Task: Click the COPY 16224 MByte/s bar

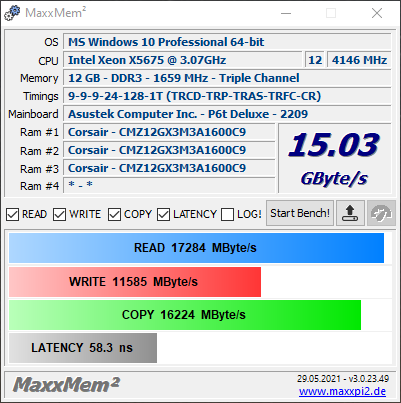Action: pyautogui.click(x=185, y=315)
